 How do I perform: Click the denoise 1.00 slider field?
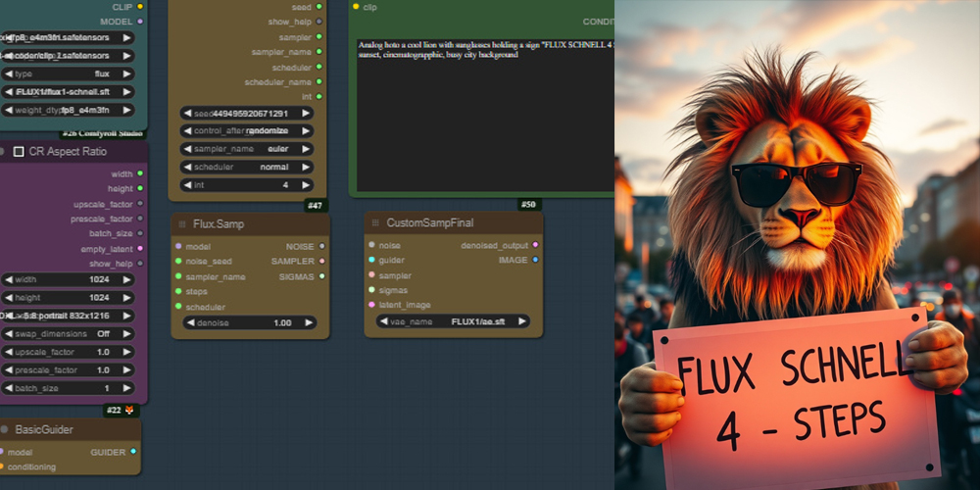250,322
